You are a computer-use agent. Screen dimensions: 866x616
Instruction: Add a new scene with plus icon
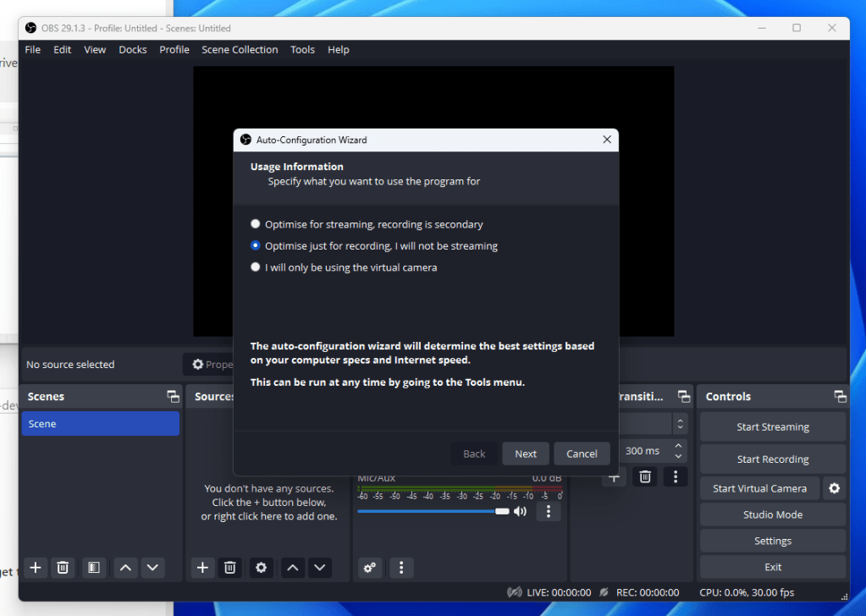tap(36, 568)
